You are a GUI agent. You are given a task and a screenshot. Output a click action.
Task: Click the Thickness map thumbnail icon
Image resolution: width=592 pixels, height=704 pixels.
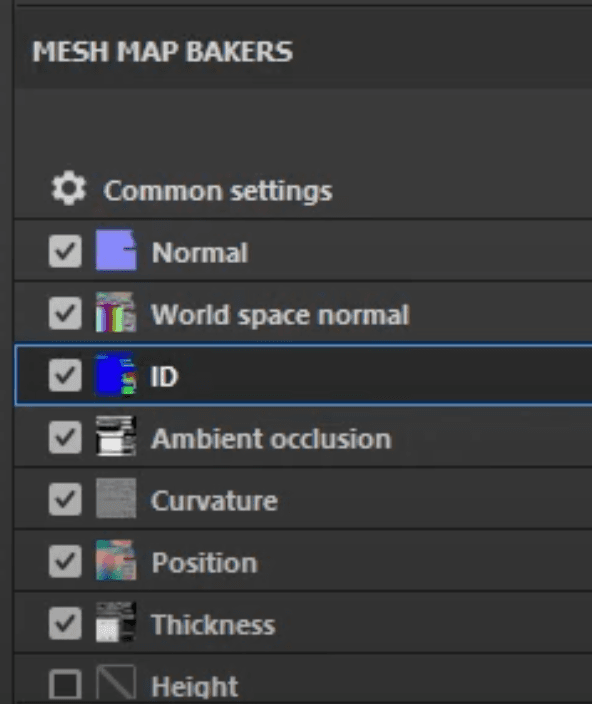tap(116, 623)
